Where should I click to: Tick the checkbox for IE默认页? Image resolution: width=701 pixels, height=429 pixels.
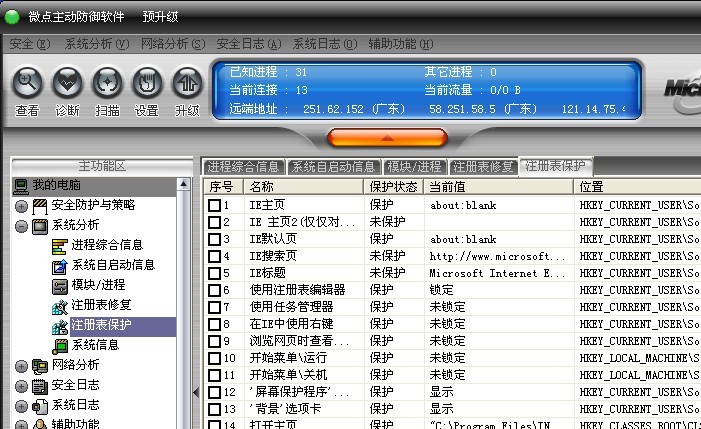tap(215, 239)
